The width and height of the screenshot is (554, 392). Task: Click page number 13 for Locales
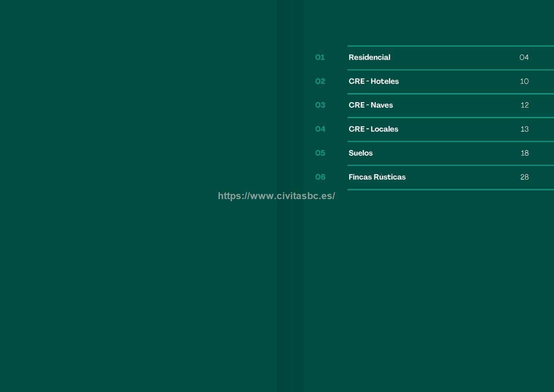point(524,129)
